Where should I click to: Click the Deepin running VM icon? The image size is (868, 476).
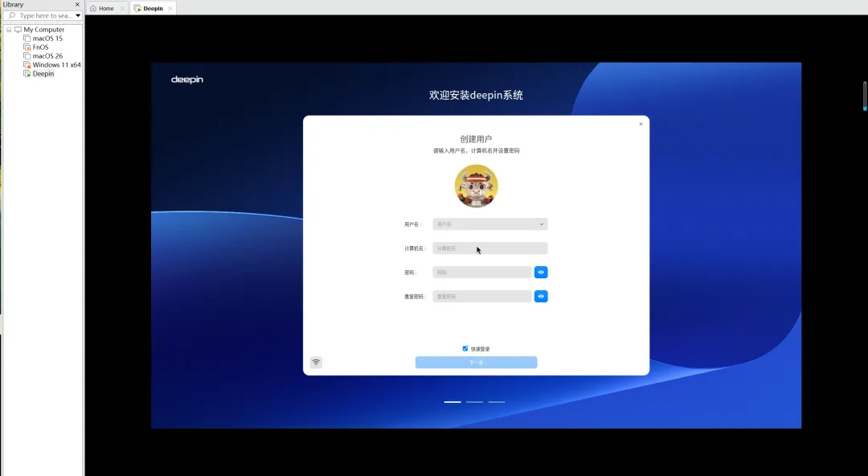[x=27, y=74]
